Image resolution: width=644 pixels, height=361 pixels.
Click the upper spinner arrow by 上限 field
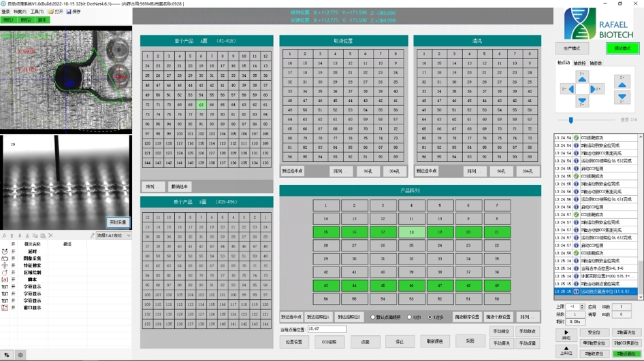(583, 305)
